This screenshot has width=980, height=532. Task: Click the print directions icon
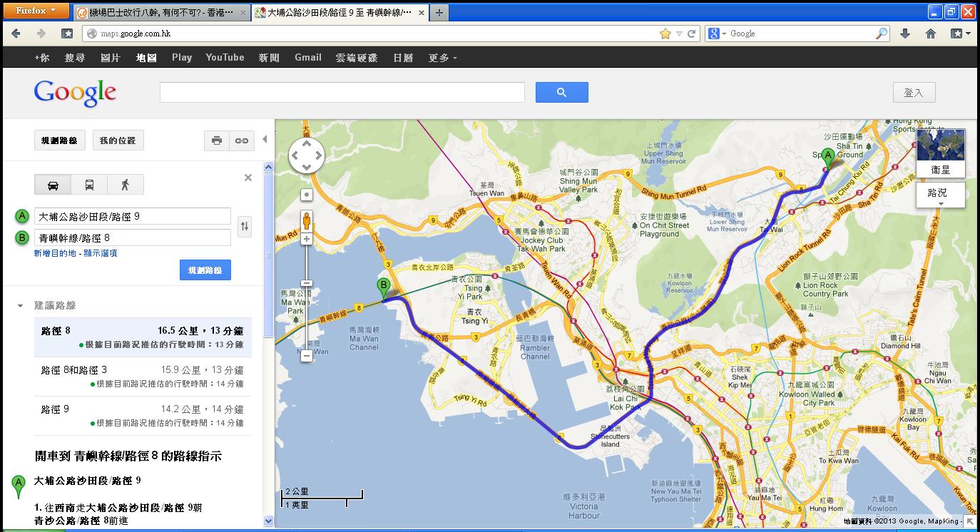coord(217,140)
